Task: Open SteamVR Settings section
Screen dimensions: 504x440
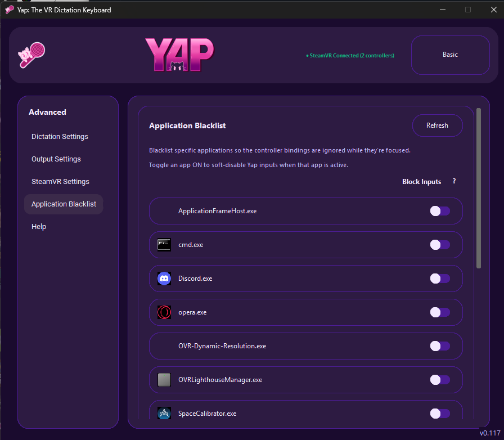Action: [x=60, y=181]
